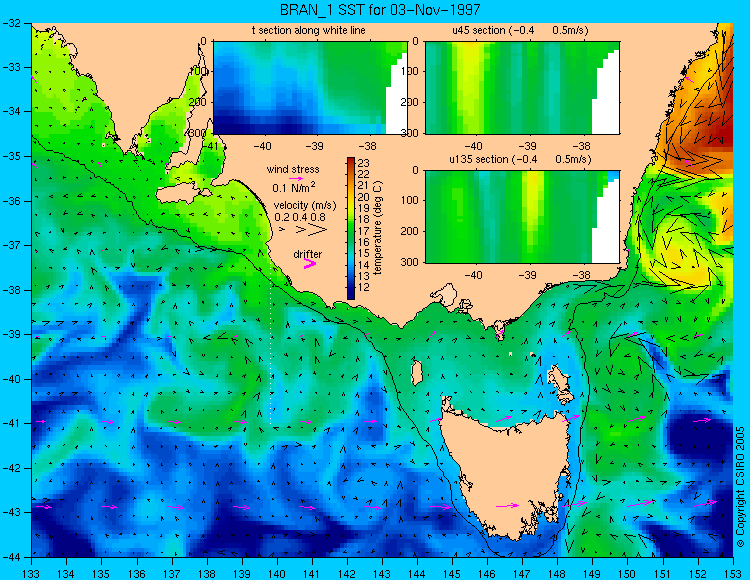Click latitude axis label -43
This screenshot has width=750, height=580.
coord(11,512)
